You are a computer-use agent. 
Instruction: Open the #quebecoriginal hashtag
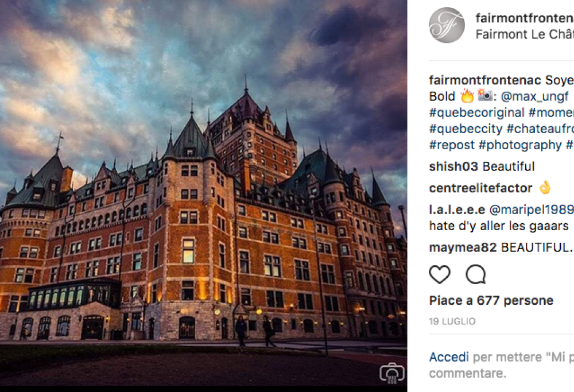(476, 112)
